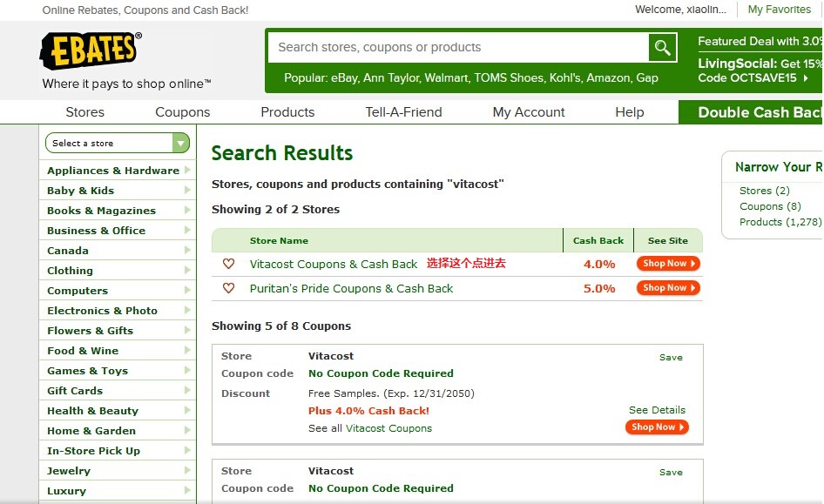Image resolution: width=824 pixels, height=504 pixels.
Task: Click the search stores input field
Action: [458, 48]
